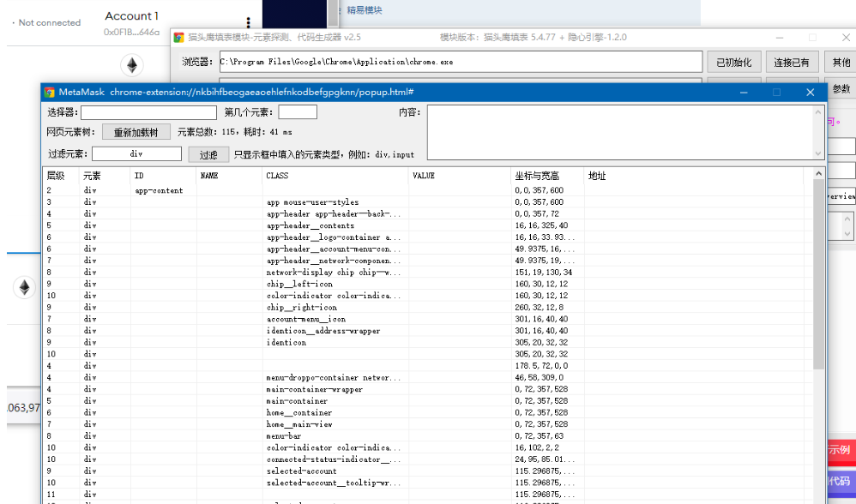856x504 pixels.
Task: Click the 坐标与宽高 column header
Action: pyautogui.click(x=547, y=176)
